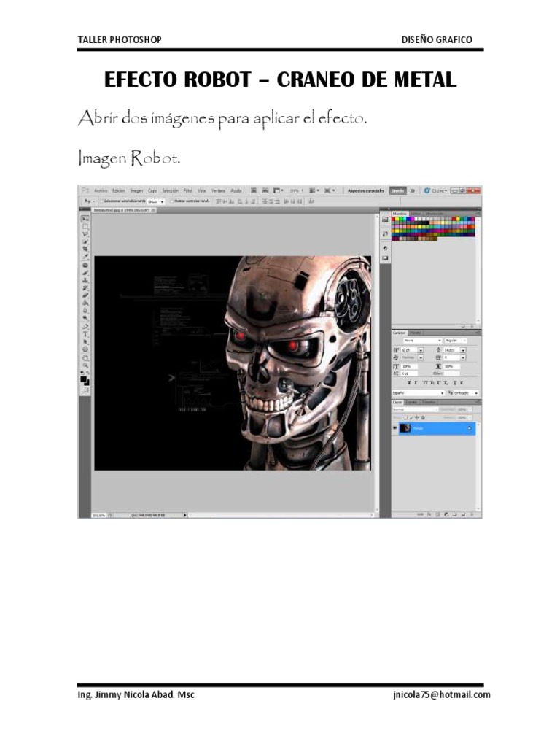Select the Eyedropper tool
Image resolution: width=560 pixels, height=747 pixels.
[85, 256]
